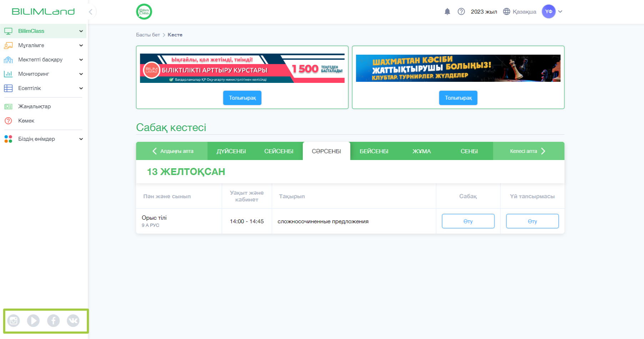Open the 2023 жыл year selector

tap(484, 11)
